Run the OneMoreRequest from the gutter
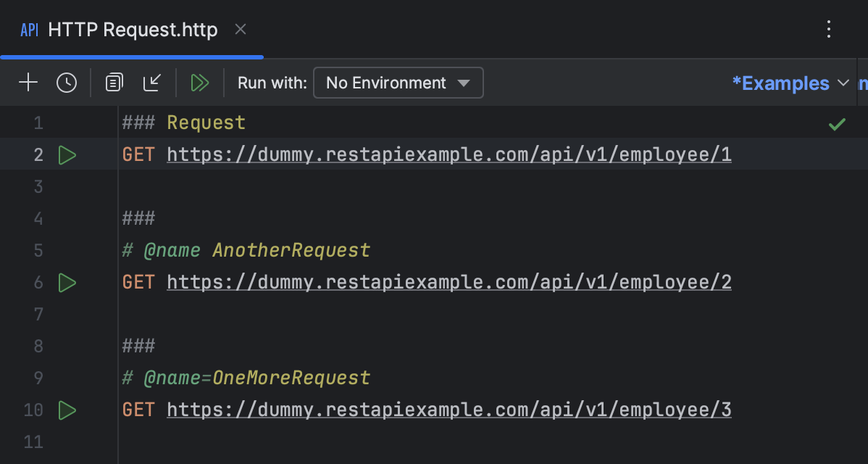 coord(67,410)
